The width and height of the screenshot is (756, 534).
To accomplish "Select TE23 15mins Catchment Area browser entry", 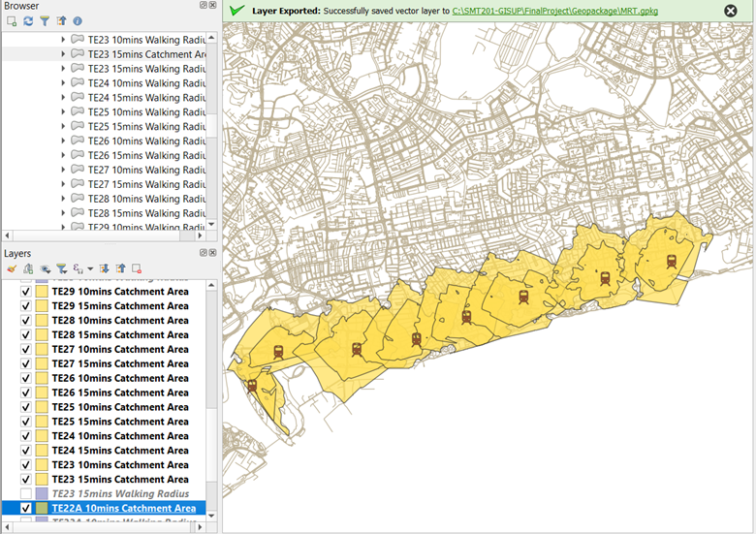I will coord(145,54).
